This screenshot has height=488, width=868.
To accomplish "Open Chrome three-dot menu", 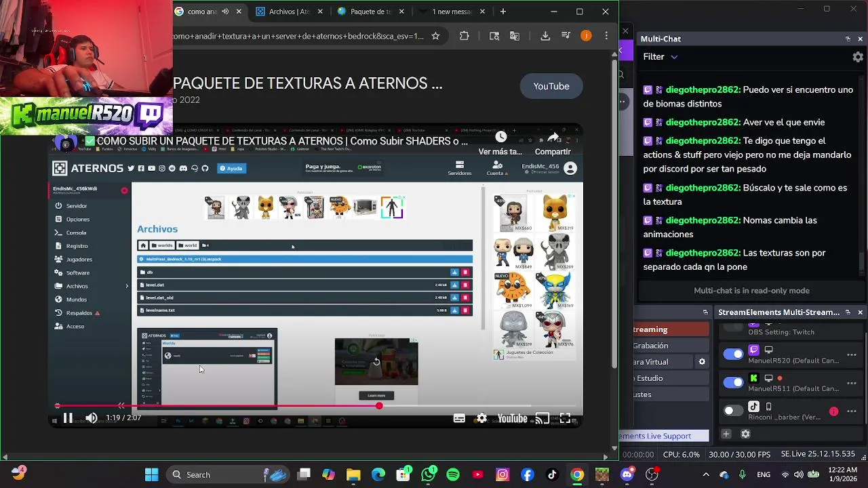I will point(606,36).
